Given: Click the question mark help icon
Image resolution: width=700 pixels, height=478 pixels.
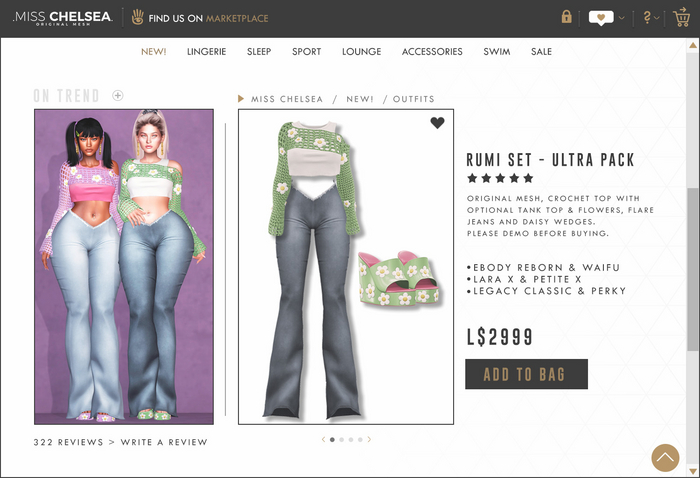Looking at the screenshot, I should (647, 17).
